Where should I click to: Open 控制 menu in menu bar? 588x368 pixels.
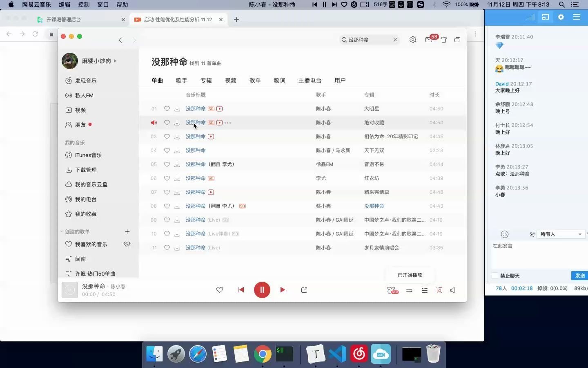point(84,4)
